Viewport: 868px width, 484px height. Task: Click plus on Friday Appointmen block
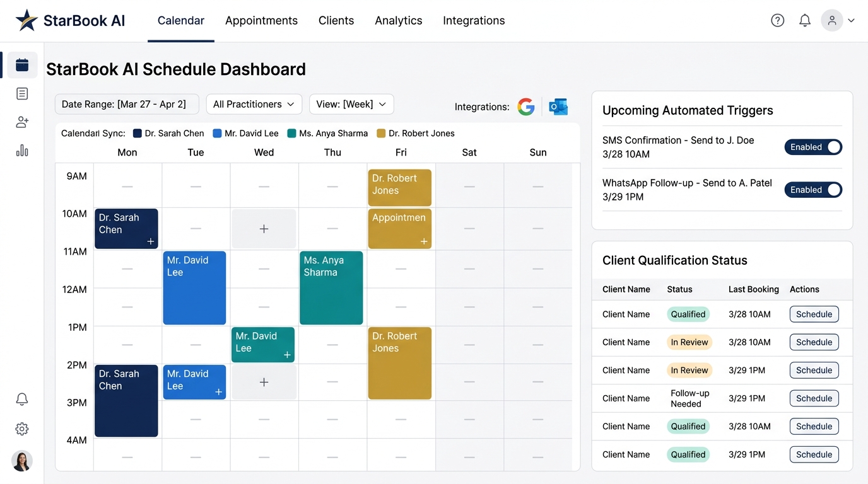point(424,241)
